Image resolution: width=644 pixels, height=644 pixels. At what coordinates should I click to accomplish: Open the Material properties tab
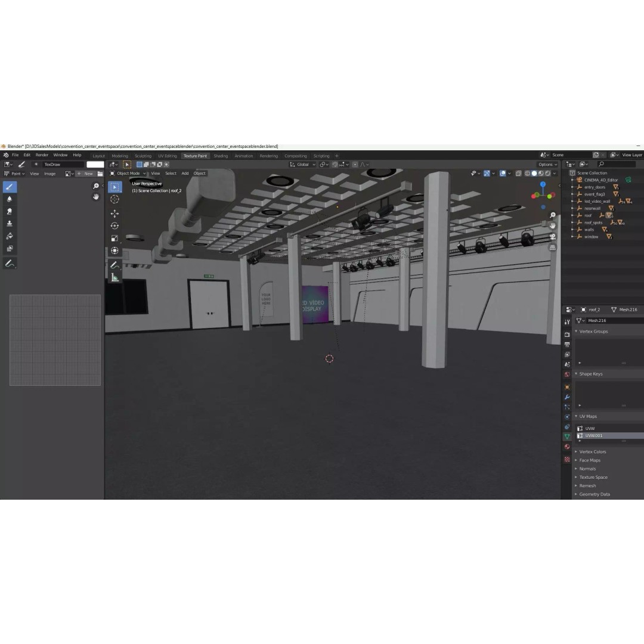[567, 447]
